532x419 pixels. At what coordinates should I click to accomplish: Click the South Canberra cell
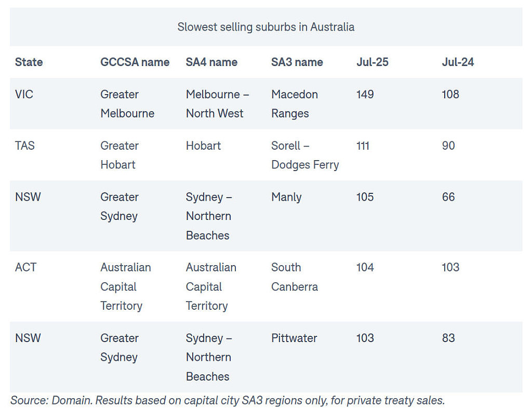click(x=295, y=277)
